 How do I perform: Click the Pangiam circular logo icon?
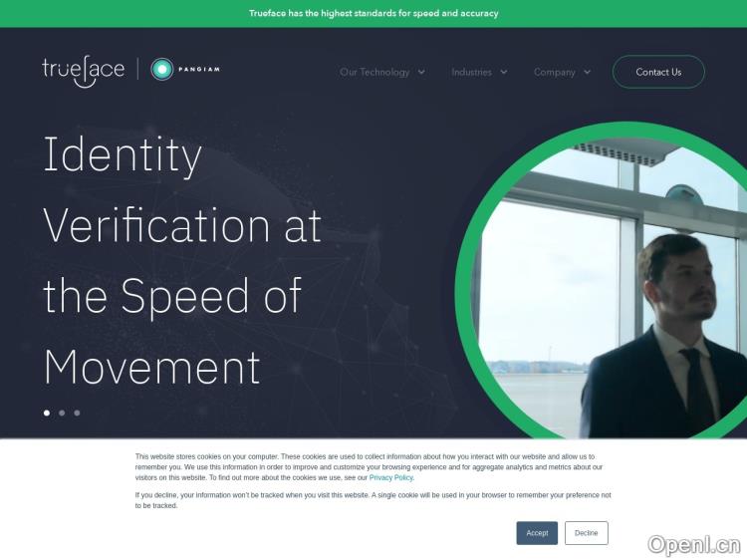162,69
